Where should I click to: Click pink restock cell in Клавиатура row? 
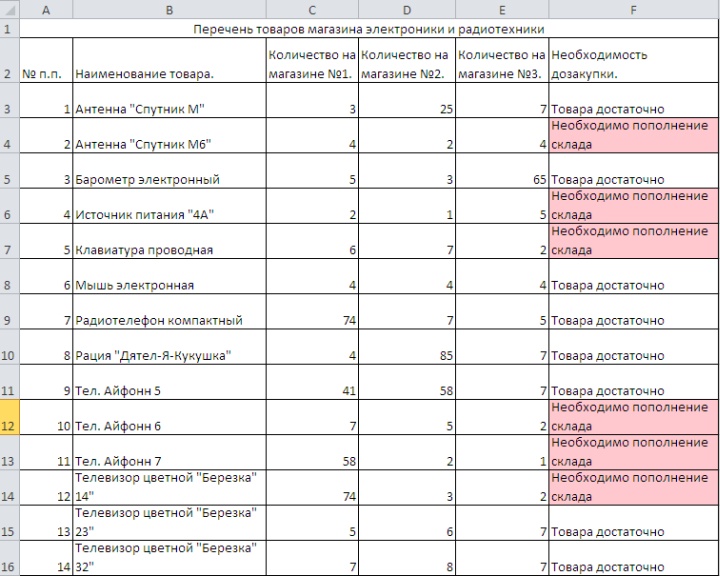coord(634,241)
